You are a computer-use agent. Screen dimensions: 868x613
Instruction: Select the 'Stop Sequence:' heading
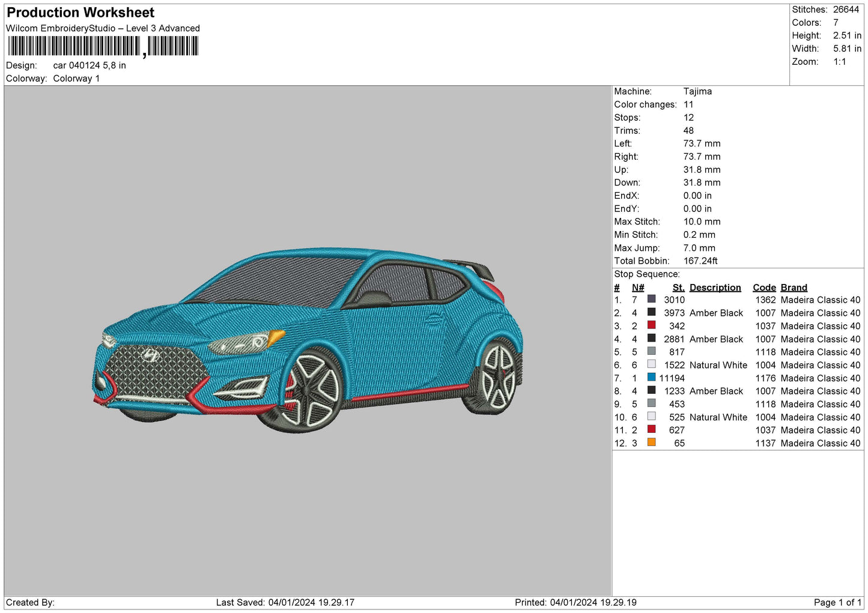pyautogui.click(x=647, y=274)
